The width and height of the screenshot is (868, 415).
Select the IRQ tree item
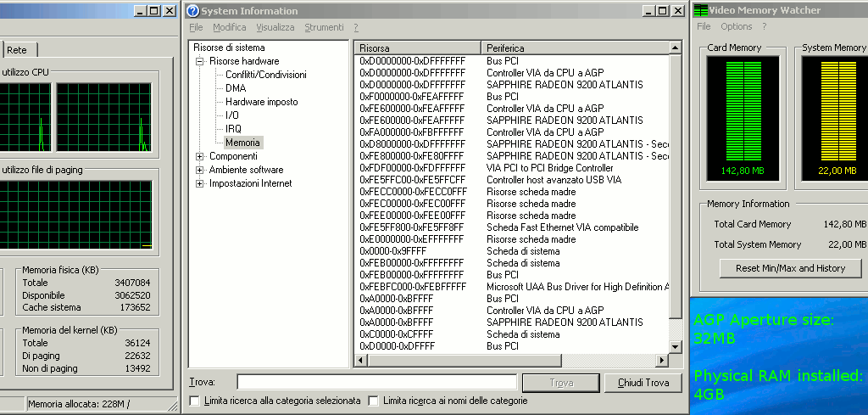point(233,129)
